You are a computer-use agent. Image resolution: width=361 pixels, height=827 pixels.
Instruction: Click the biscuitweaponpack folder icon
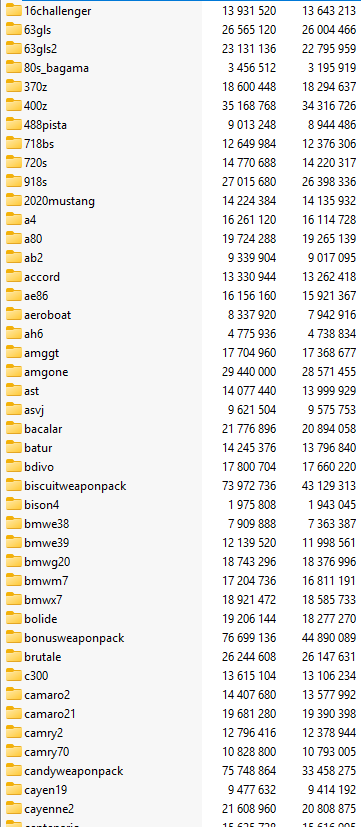point(14,485)
